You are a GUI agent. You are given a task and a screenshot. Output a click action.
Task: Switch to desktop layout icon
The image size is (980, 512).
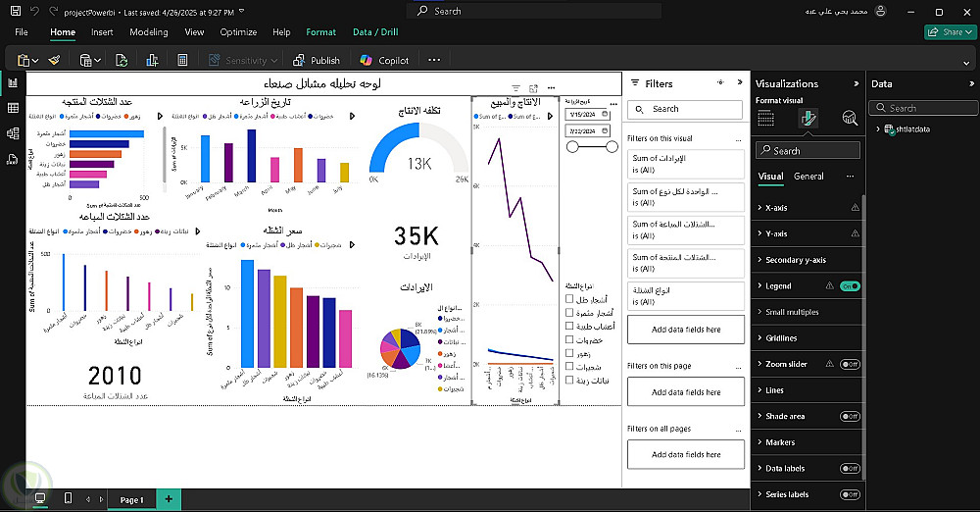[40, 499]
